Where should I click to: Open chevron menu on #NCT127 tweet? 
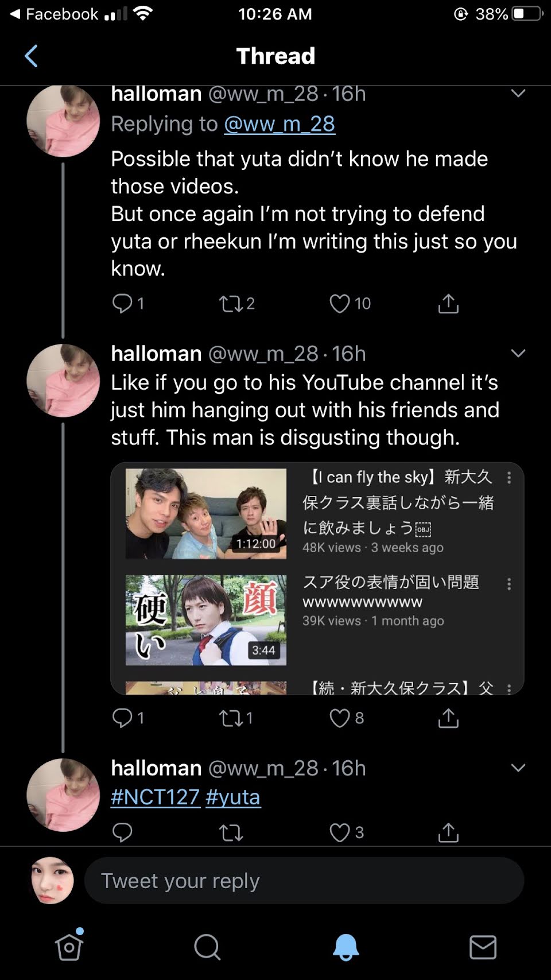[518, 768]
